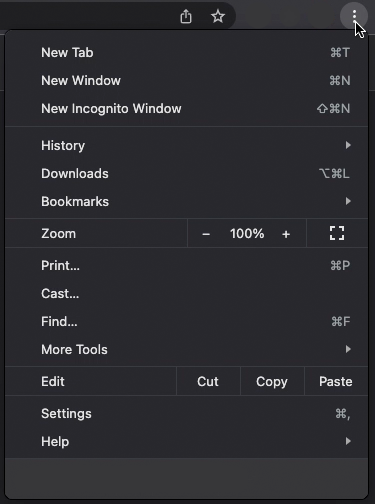Expand the Bookmarks submenu

[x=187, y=201]
